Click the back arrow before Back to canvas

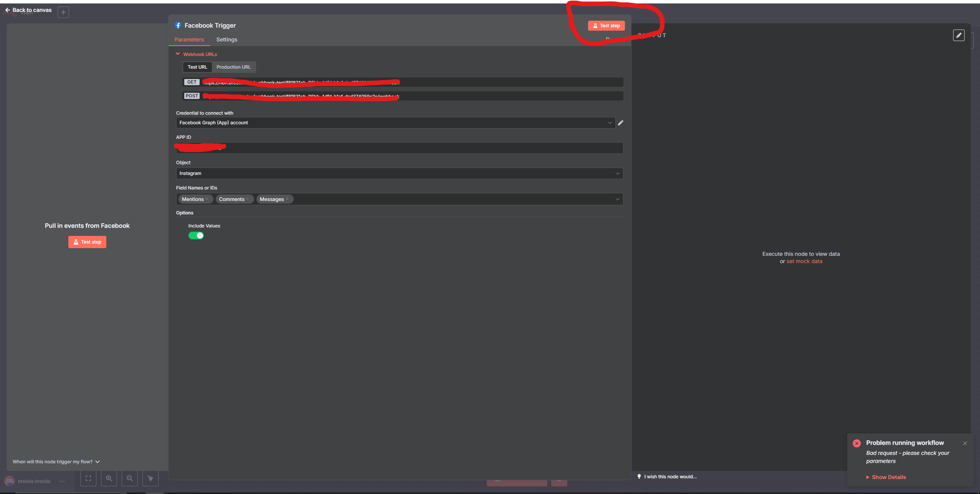click(x=7, y=10)
